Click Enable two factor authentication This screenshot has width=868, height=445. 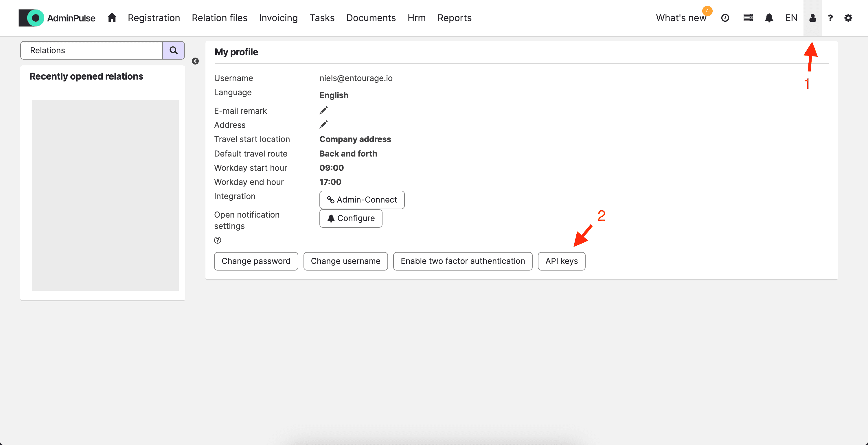pyautogui.click(x=462, y=261)
